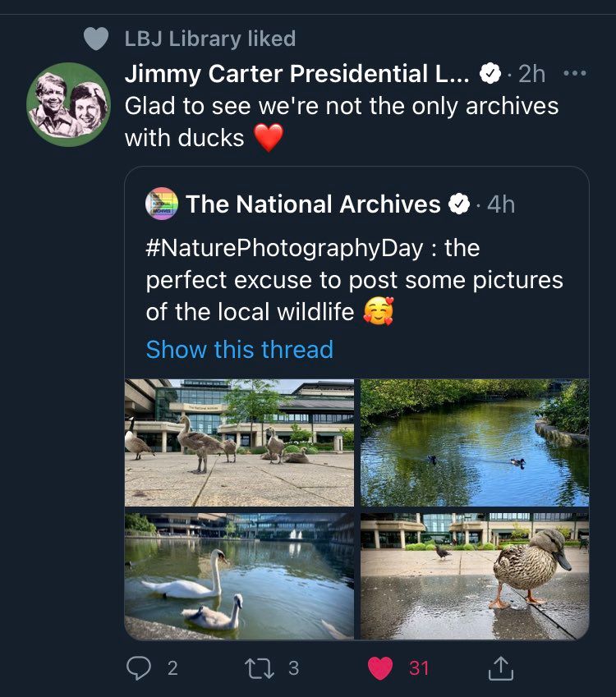
Task: Tap the share upload icon
Action: click(500, 669)
